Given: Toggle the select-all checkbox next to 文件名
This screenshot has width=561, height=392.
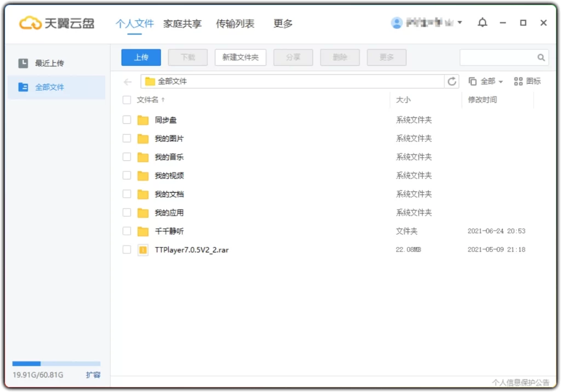Looking at the screenshot, I should pos(127,100).
